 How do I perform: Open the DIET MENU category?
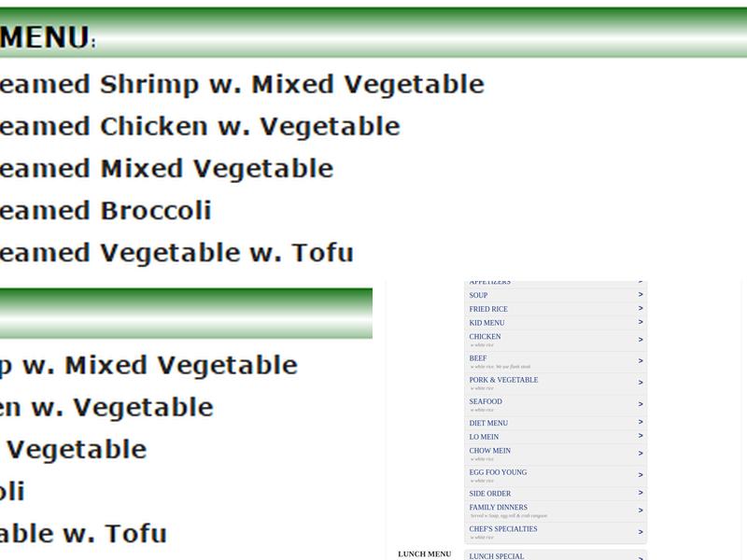coord(488,423)
